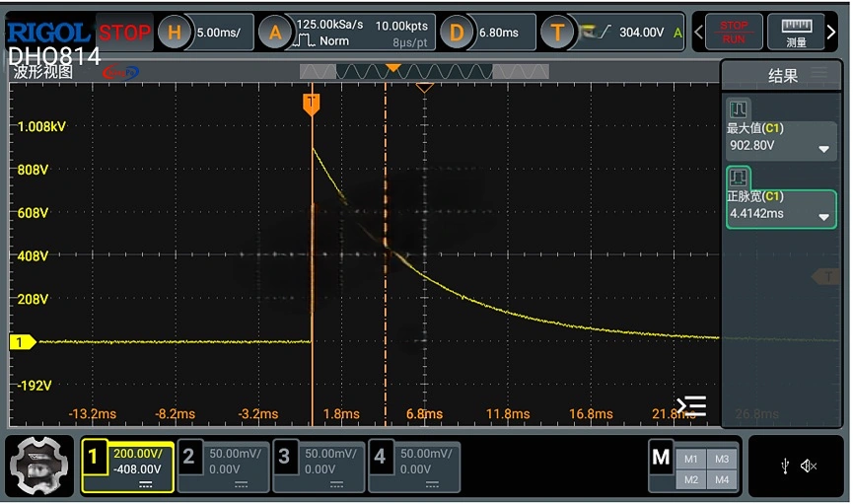853x504 pixels.
Task: Click the 408V vertical scale label
Action: [33, 255]
